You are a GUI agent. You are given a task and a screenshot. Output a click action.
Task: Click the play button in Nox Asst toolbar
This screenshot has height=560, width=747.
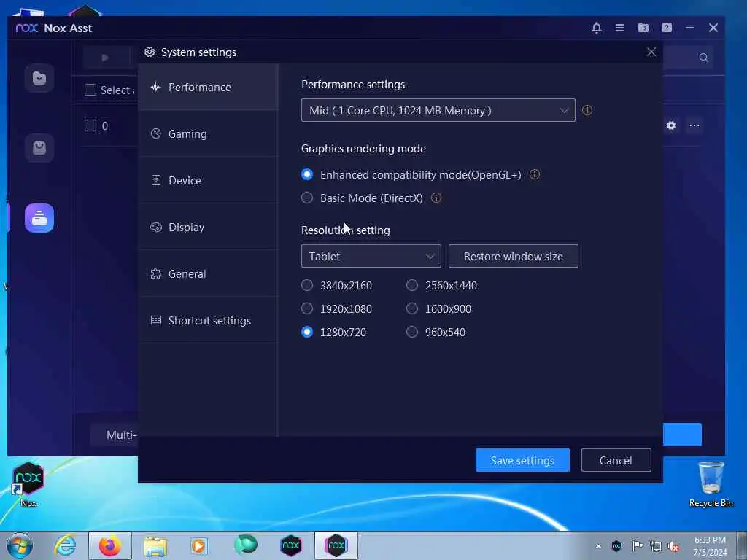[105, 58]
